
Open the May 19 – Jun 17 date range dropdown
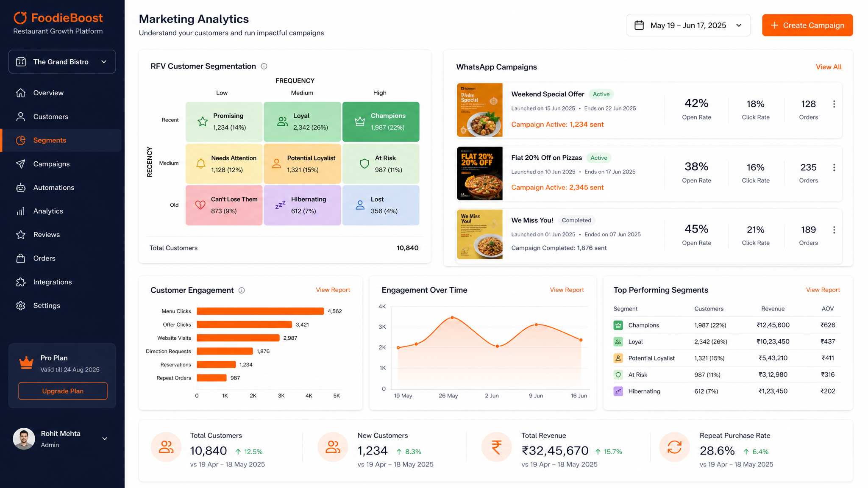pos(688,25)
